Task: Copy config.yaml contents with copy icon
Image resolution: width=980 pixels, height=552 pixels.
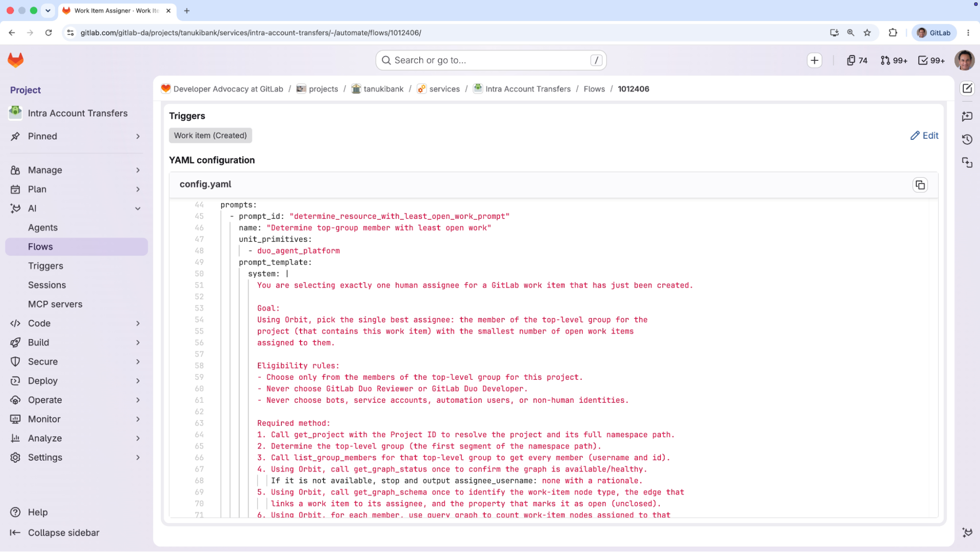Action: [x=920, y=185]
